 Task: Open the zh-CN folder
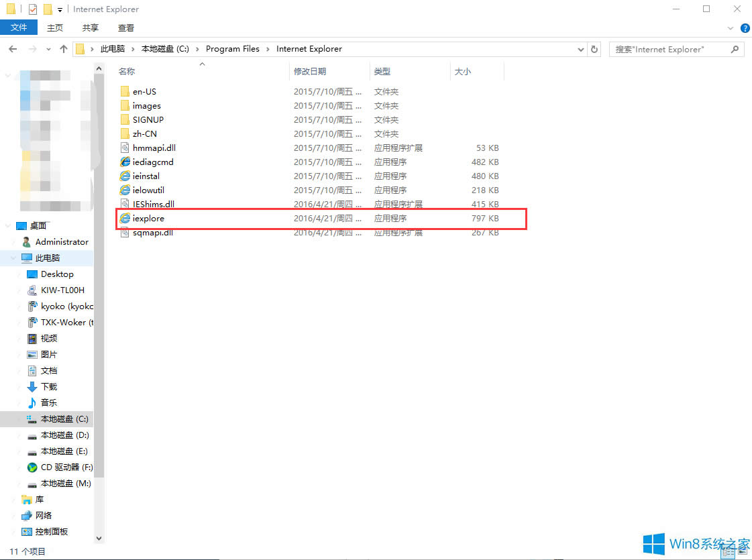143,133
